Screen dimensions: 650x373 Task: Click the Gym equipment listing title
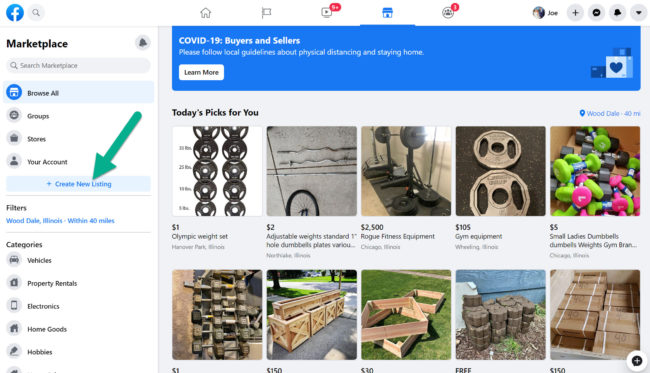(478, 237)
